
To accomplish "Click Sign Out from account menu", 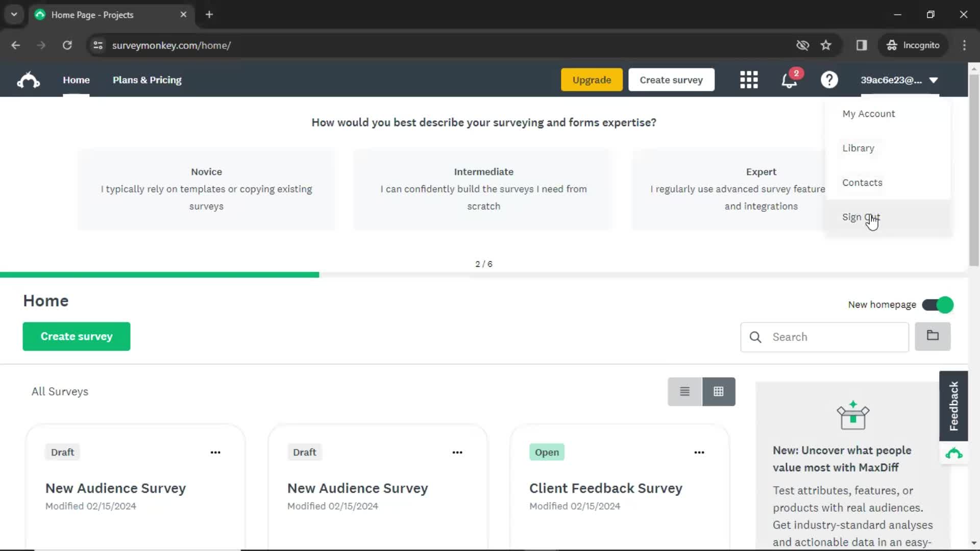I will [862, 217].
